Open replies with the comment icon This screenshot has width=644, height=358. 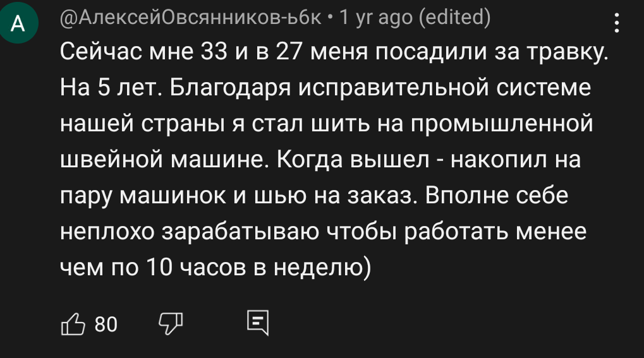257,324
